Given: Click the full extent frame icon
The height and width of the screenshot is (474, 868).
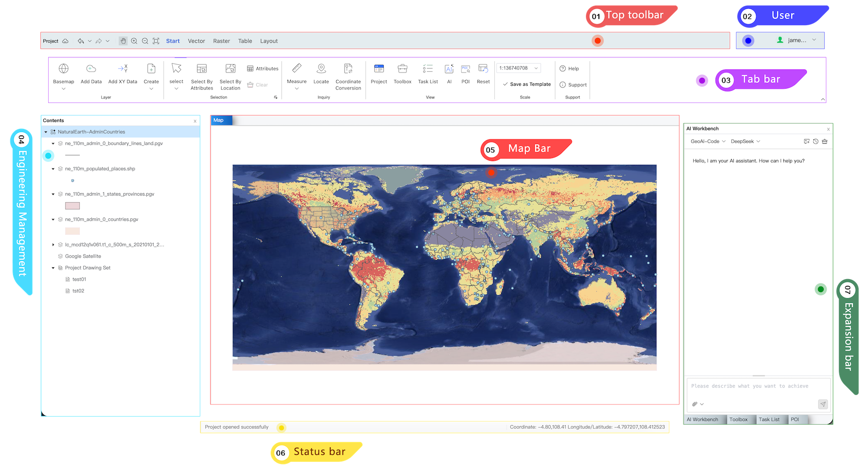Looking at the screenshot, I should (156, 41).
